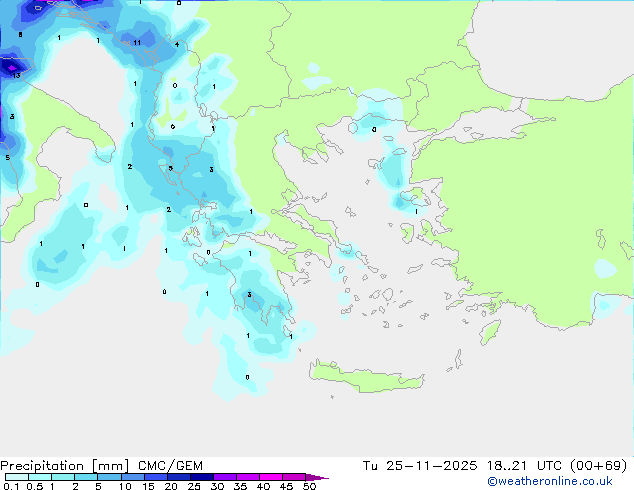Select the "Precipitation [mm]" title text
Screen dimensions: 634x490
(65, 466)
